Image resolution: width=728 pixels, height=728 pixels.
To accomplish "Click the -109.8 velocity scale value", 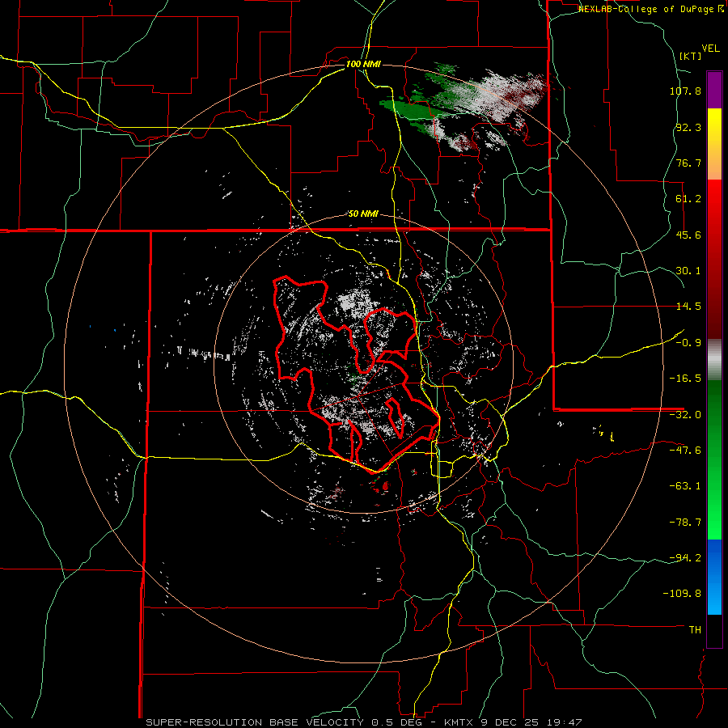I will click(x=682, y=594).
